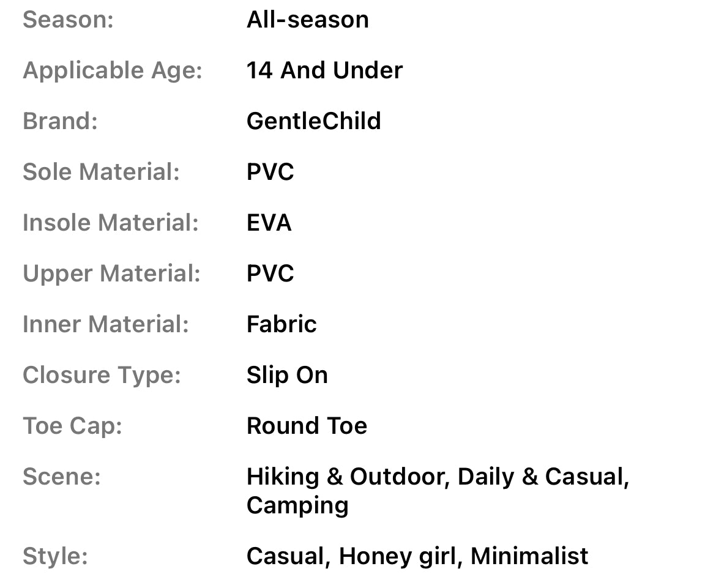Select the "14 And Under" age value

pos(324,70)
